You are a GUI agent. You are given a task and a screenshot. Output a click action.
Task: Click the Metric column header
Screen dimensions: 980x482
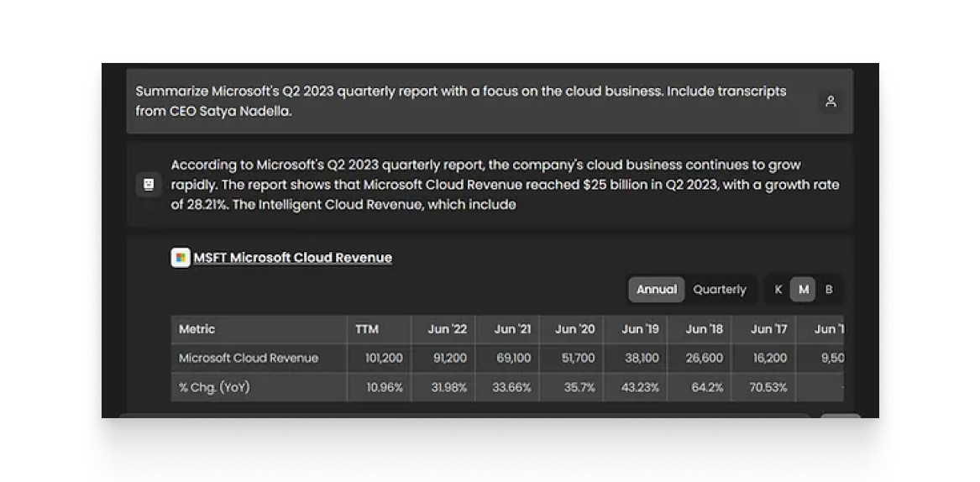pyautogui.click(x=197, y=329)
